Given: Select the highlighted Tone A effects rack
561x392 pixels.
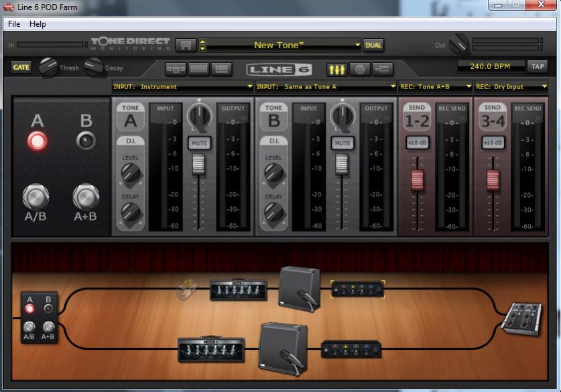Looking at the screenshot, I should pos(357,289).
